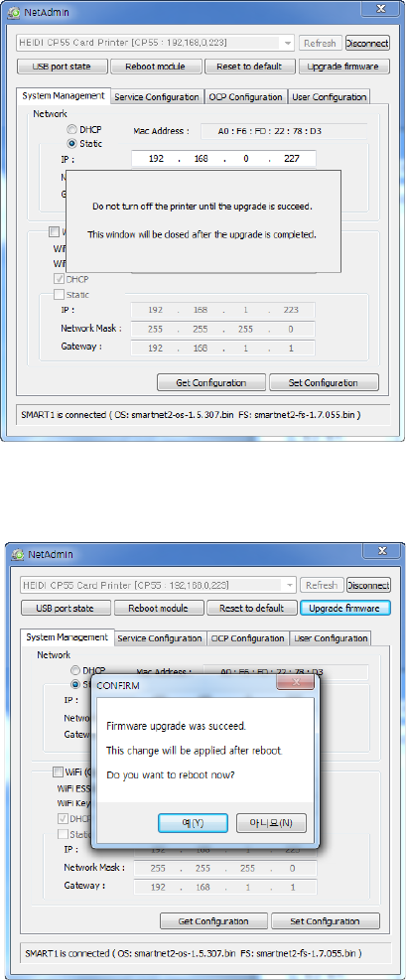The width and height of the screenshot is (406, 980).
Task: Click the NetAdmin app icon in bottom window title bar
Action: (16, 554)
